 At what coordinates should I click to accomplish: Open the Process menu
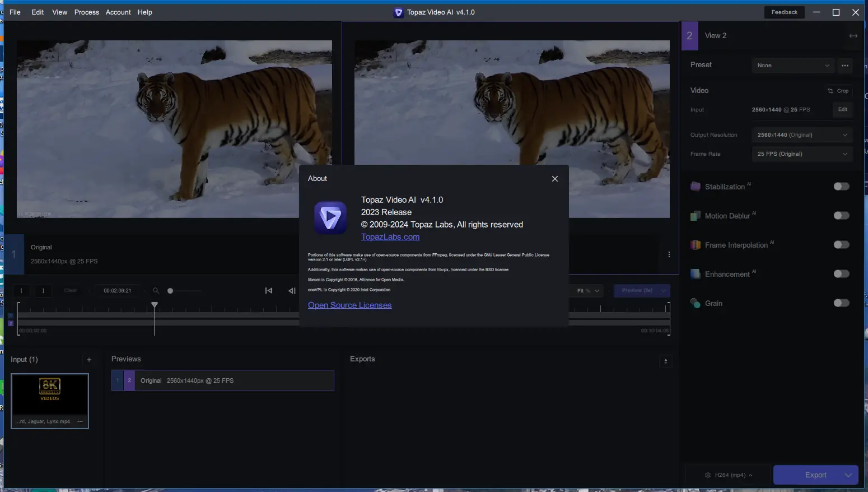click(87, 12)
